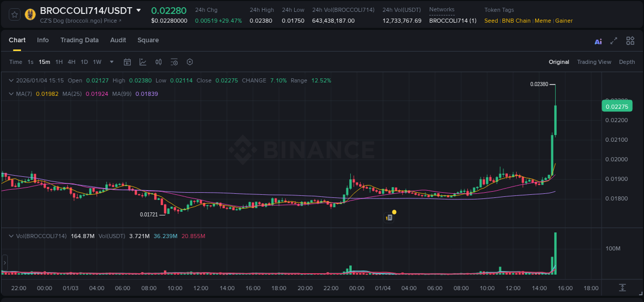Open the Audit tab
This screenshot has height=302, width=644.
118,40
